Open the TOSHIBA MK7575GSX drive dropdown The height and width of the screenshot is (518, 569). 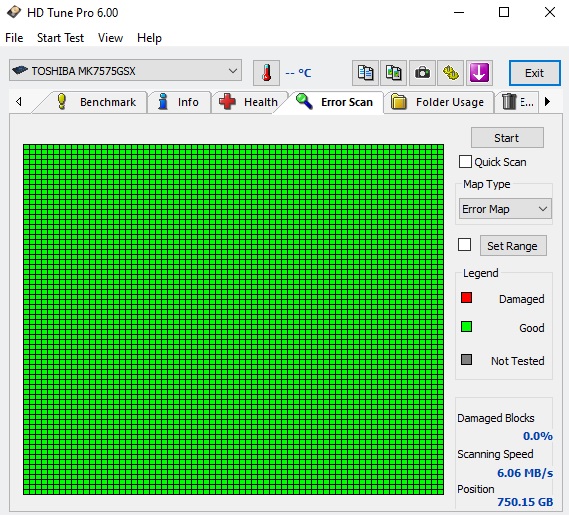point(126,70)
